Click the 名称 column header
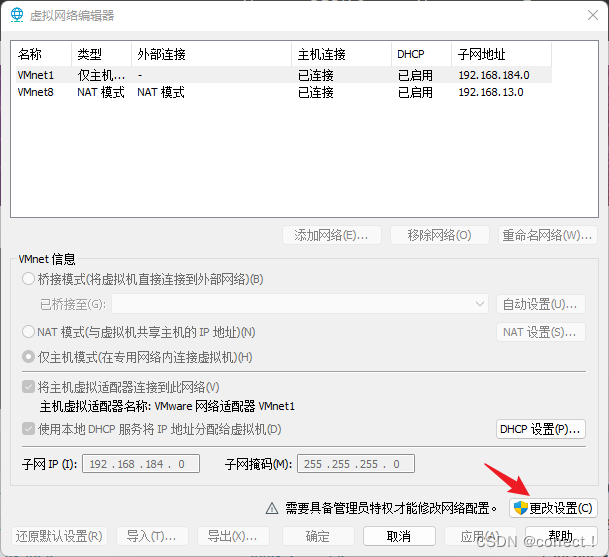 [44, 54]
